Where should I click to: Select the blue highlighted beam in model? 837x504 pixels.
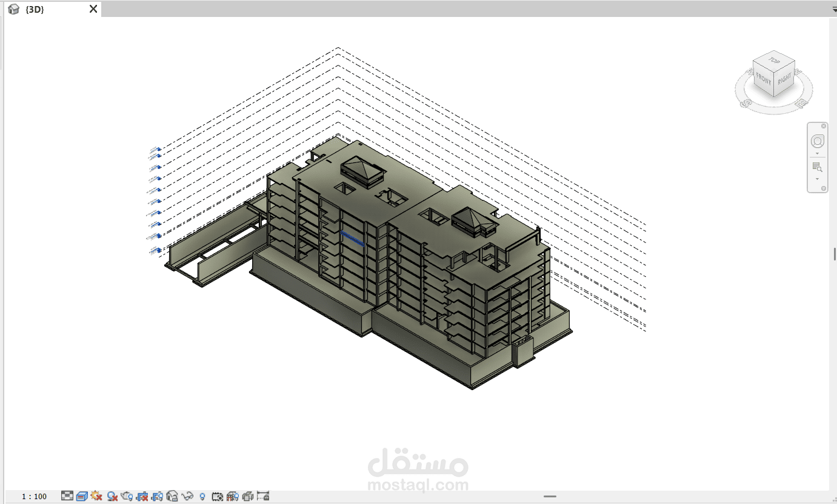pyautogui.click(x=352, y=239)
